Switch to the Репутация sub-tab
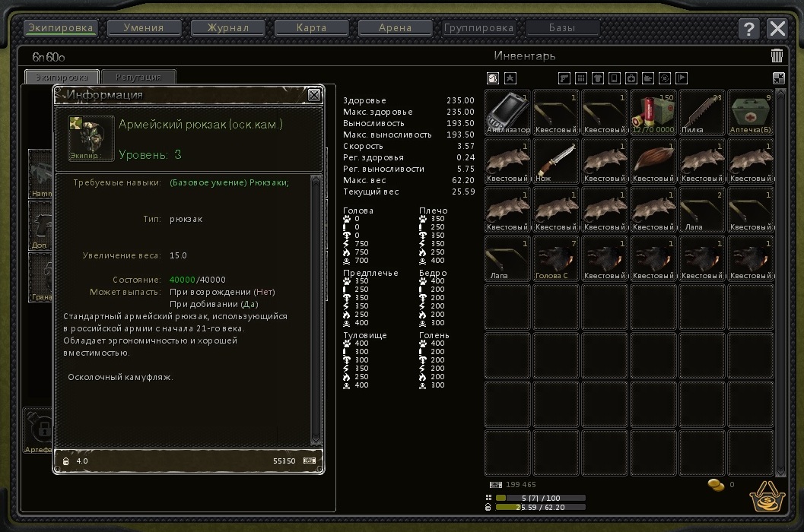 (x=138, y=77)
